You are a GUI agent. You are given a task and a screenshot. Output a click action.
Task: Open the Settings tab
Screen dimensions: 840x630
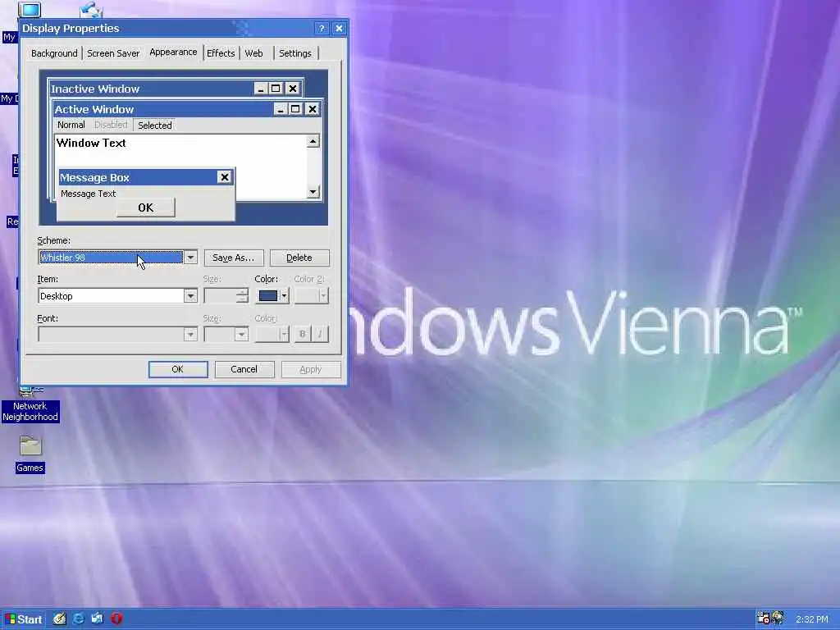pos(295,53)
